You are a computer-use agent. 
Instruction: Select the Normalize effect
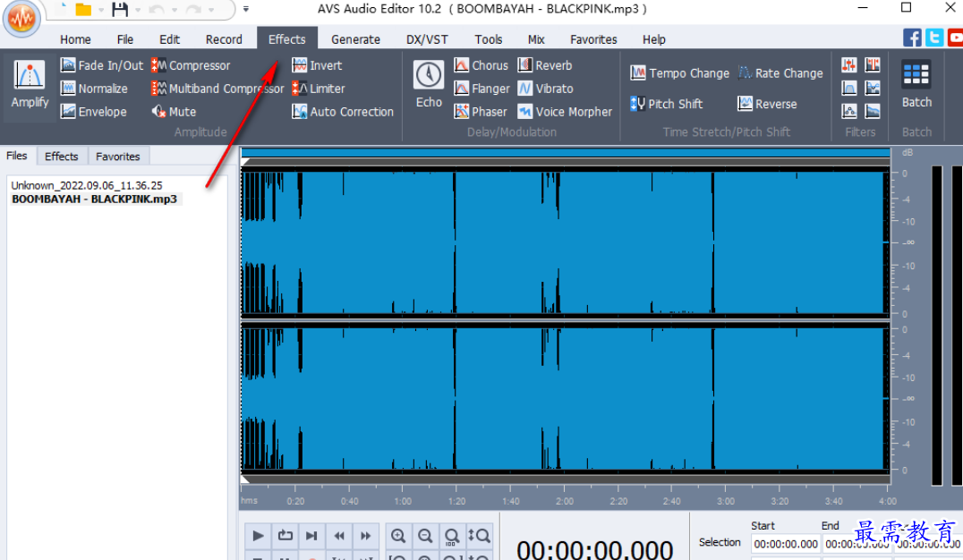coord(94,89)
